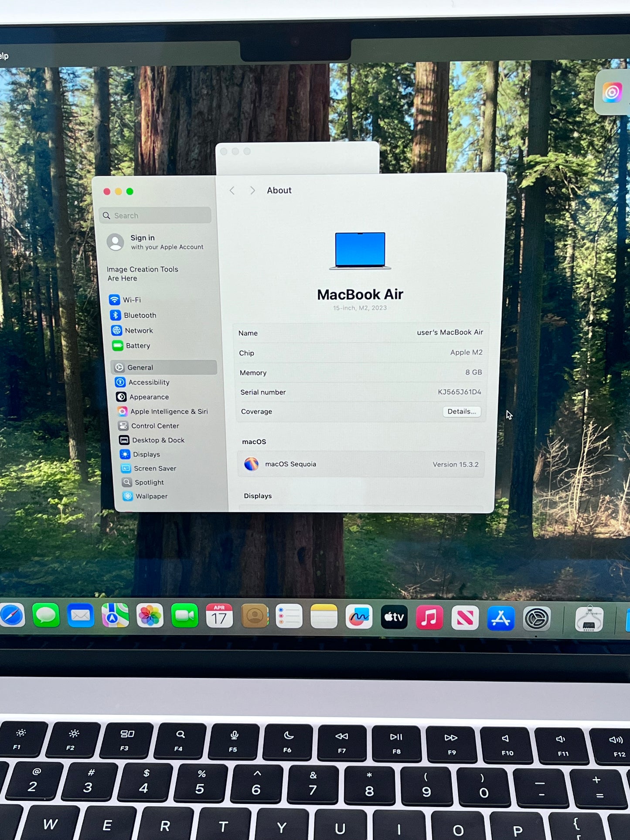Viewport: 630px width, 840px height.
Task: Select the serial number KJ565J61D4
Action: tap(460, 392)
